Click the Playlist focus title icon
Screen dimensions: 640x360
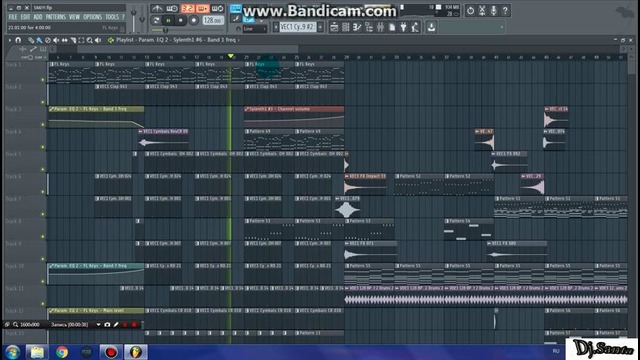tap(111, 40)
